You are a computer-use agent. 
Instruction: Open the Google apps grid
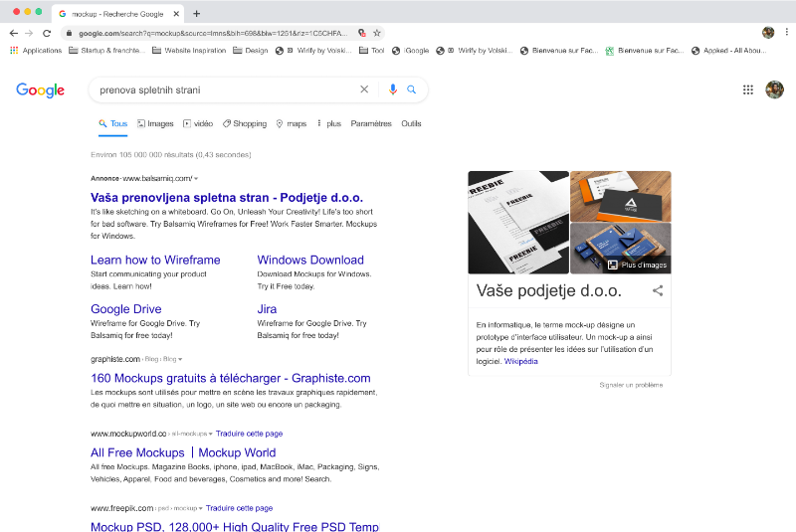point(748,89)
